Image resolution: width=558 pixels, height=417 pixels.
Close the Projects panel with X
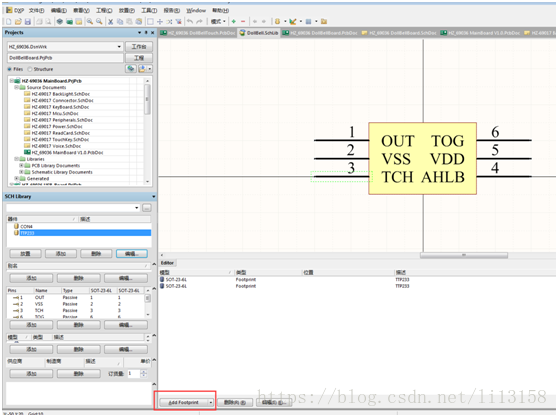tap(153, 32)
